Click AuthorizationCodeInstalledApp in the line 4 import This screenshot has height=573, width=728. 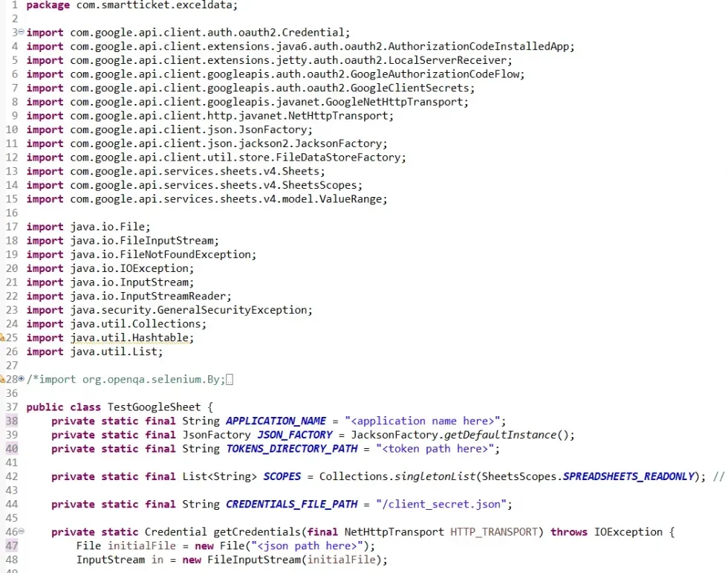point(478,46)
